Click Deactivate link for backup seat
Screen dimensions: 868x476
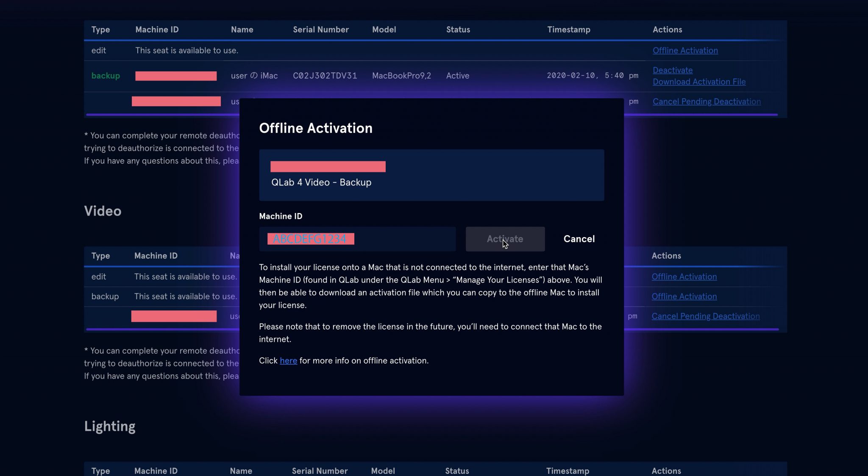pyautogui.click(x=672, y=70)
